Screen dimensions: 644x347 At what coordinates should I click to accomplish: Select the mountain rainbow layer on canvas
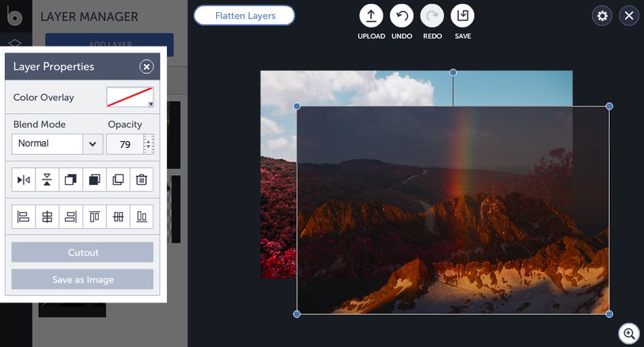tap(453, 210)
